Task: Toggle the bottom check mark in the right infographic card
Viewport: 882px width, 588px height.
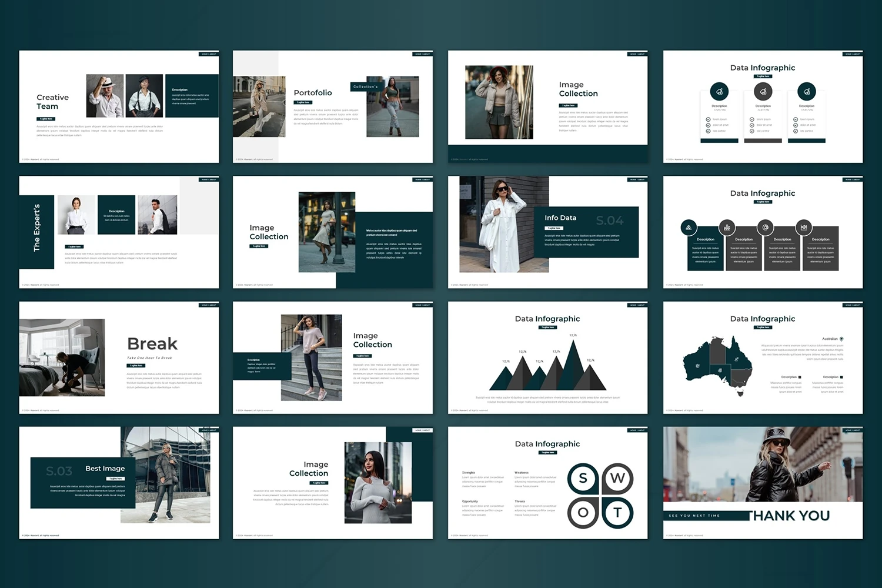Action: [795, 131]
